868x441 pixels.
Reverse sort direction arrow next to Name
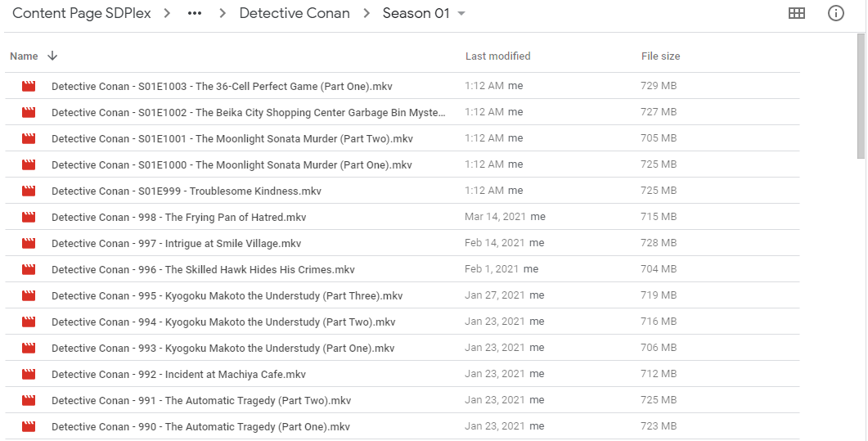click(x=52, y=56)
